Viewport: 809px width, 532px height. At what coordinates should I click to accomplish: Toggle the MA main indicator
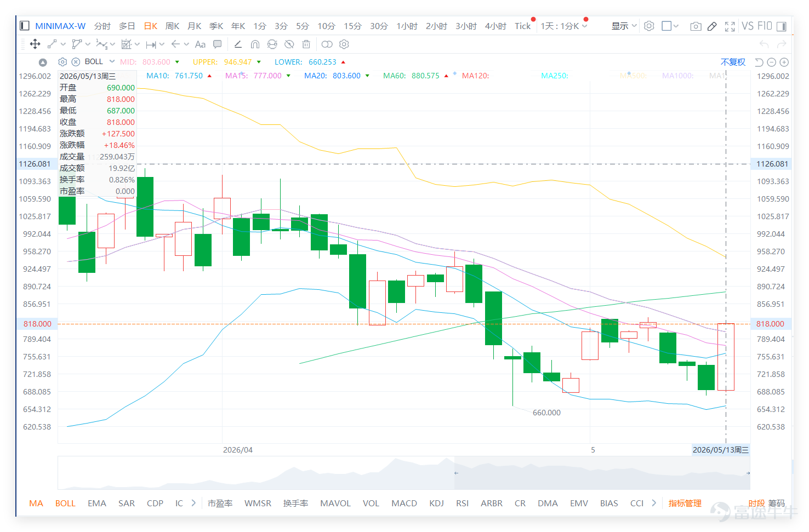click(x=36, y=503)
